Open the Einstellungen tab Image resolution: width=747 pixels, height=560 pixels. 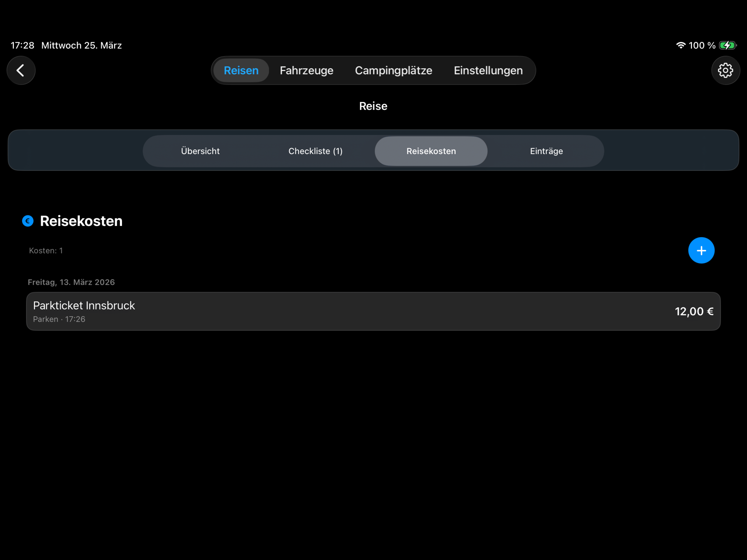(x=488, y=70)
